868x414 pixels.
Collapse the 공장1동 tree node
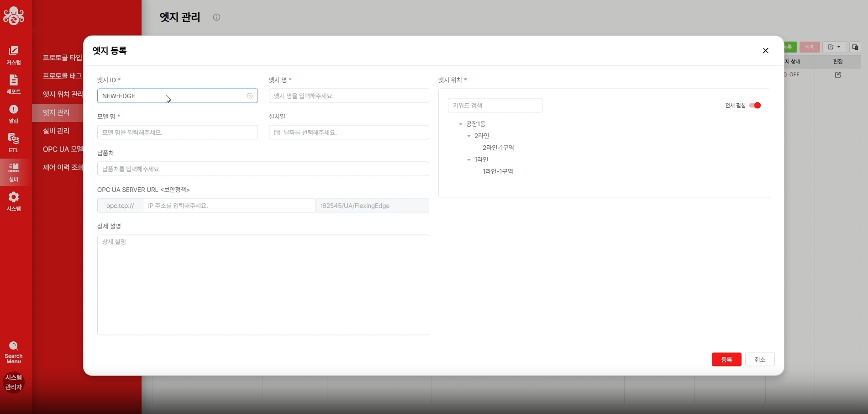point(461,124)
